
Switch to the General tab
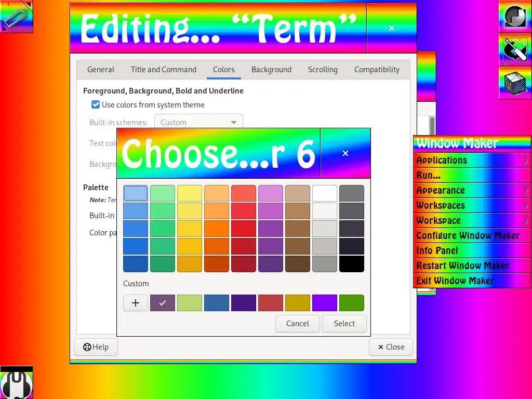[x=100, y=70]
